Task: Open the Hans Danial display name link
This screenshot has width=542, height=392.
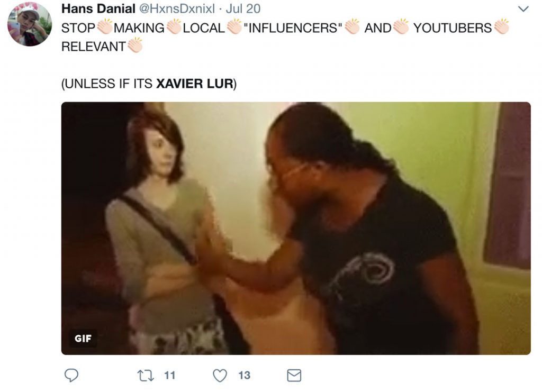Action: coord(98,8)
